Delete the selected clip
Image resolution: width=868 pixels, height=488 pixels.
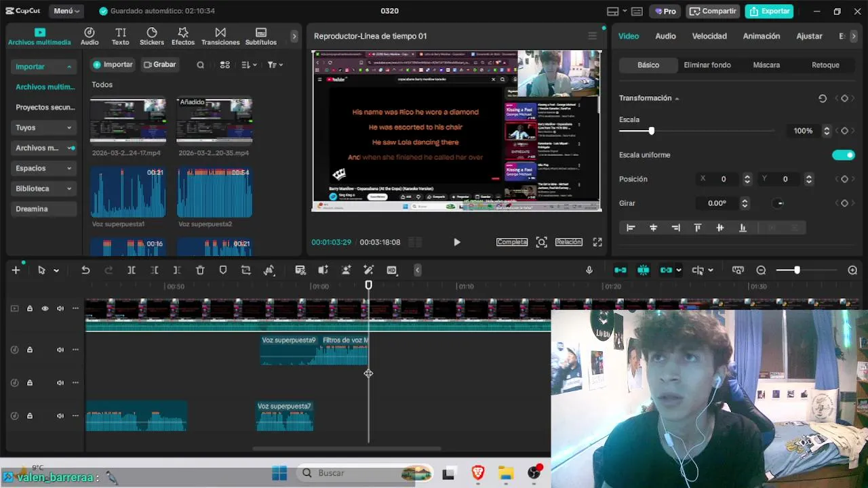click(200, 270)
